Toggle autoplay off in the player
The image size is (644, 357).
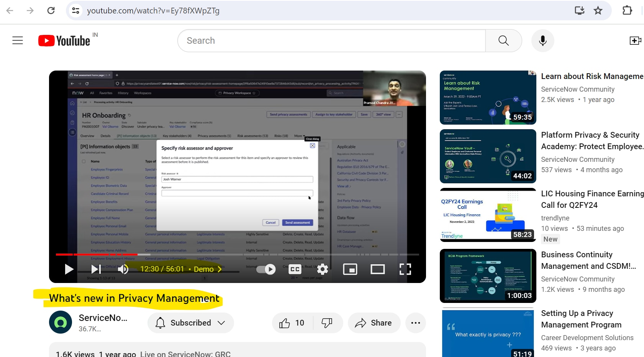266,269
